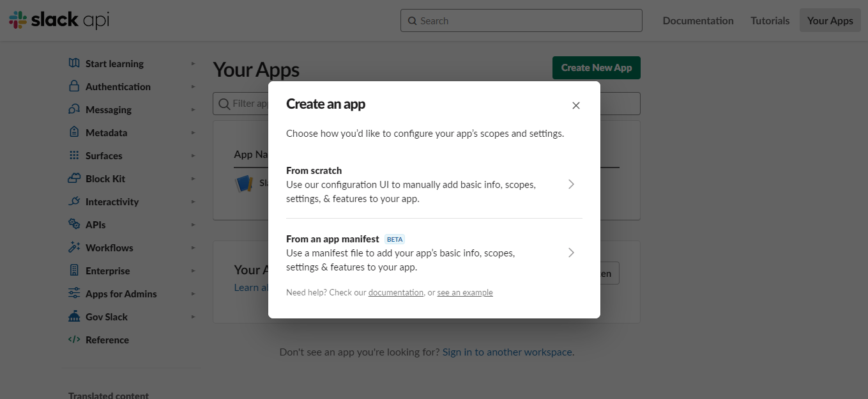This screenshot has height=399, width=868.
Task: Click the Apps for Admins sliders icon
Action: (74, 293)
